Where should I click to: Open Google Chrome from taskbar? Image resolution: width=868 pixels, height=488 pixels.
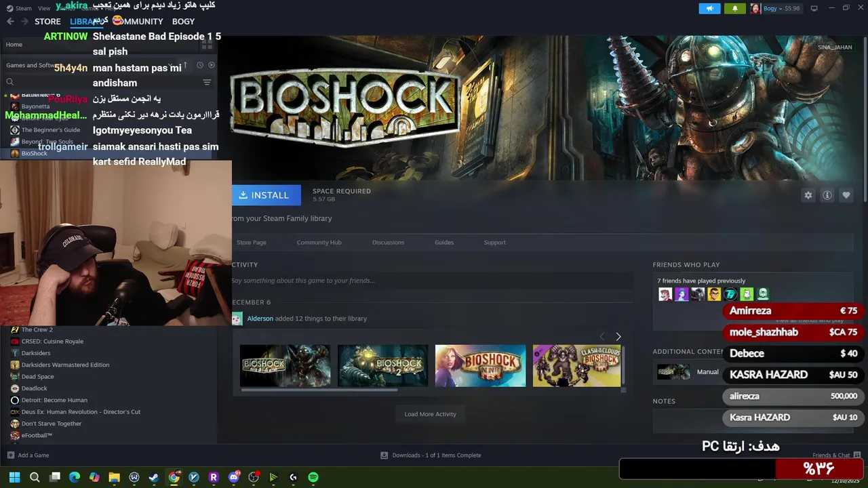tap(174, 477)
